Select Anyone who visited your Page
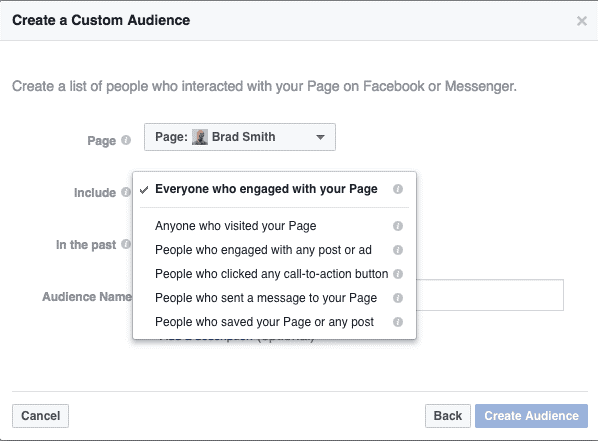Image resolution: width=598 pixels, height=441 pixels. tap(236, 226)
